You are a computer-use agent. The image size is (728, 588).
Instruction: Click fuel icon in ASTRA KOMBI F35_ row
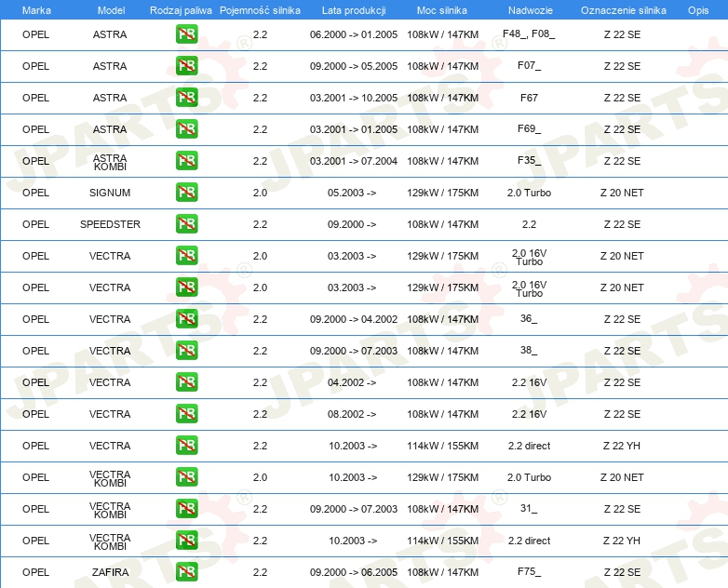[186, 160]
